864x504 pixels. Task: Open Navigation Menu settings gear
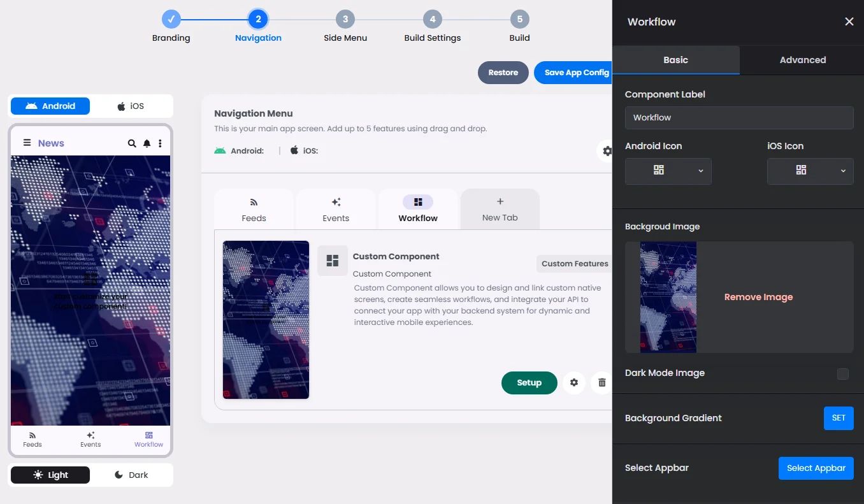607,151
